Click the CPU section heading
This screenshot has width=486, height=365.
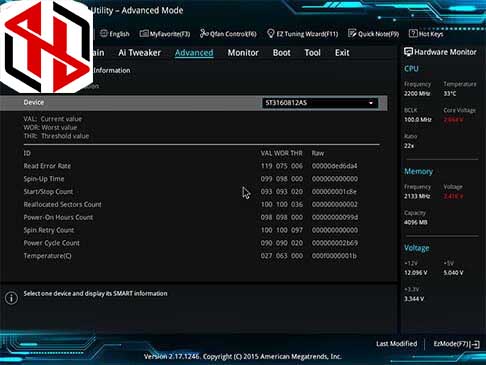(x=411, y=69)
